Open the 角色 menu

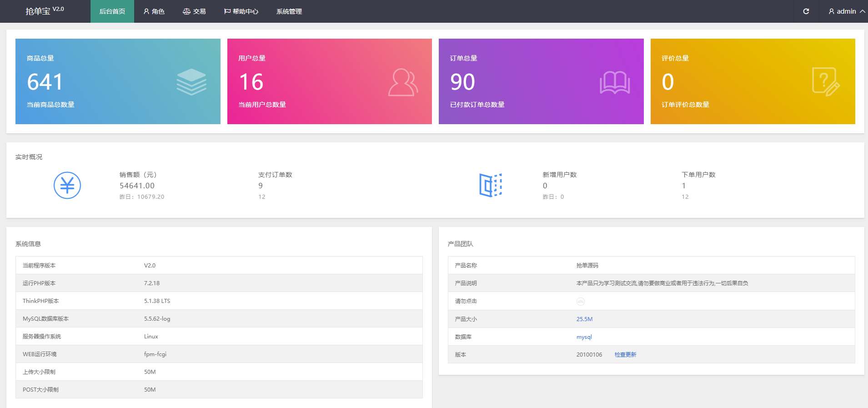tap(154, 11)
